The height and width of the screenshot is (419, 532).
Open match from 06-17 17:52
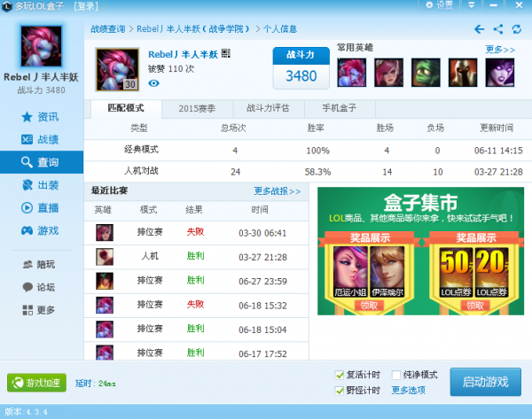pos(197,352)
